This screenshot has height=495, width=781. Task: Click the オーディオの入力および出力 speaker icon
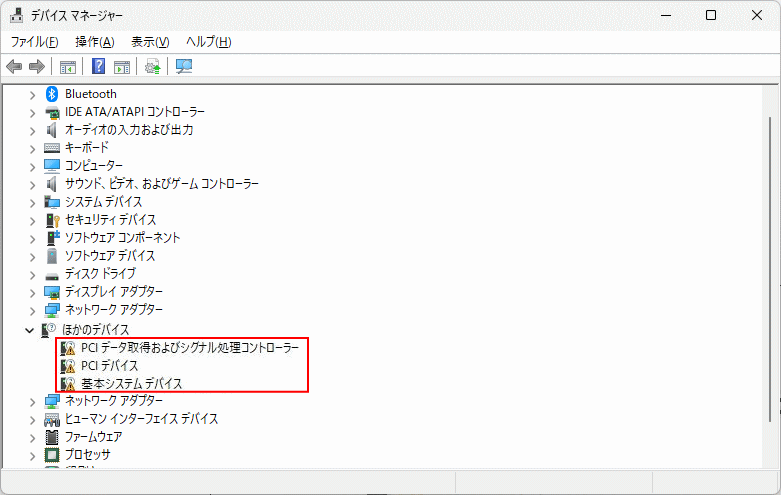pyautogui.click(x=51, y=130)
